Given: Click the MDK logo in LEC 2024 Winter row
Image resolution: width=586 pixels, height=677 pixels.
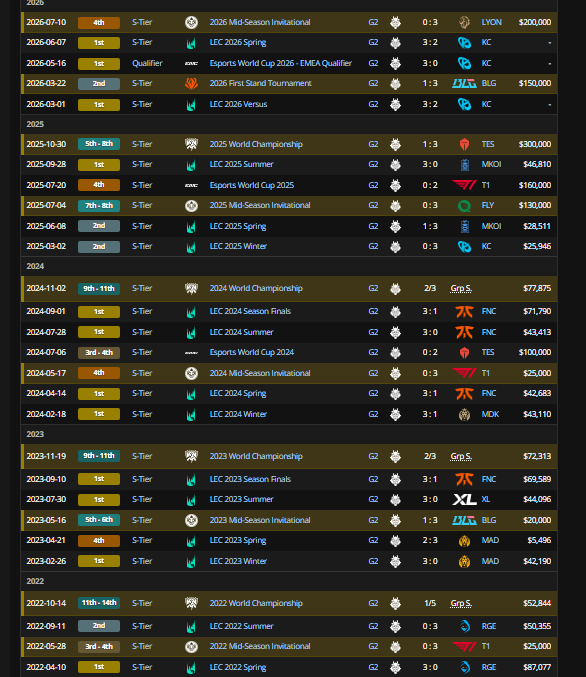Looking at the screenshot, I should coord(464,414).
